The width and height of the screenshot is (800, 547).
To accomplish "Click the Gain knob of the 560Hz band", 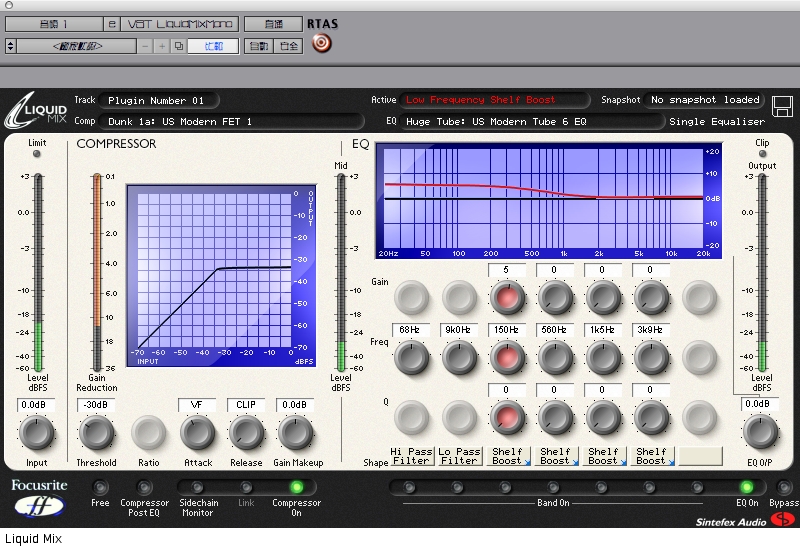I will (x=555, y=297).
